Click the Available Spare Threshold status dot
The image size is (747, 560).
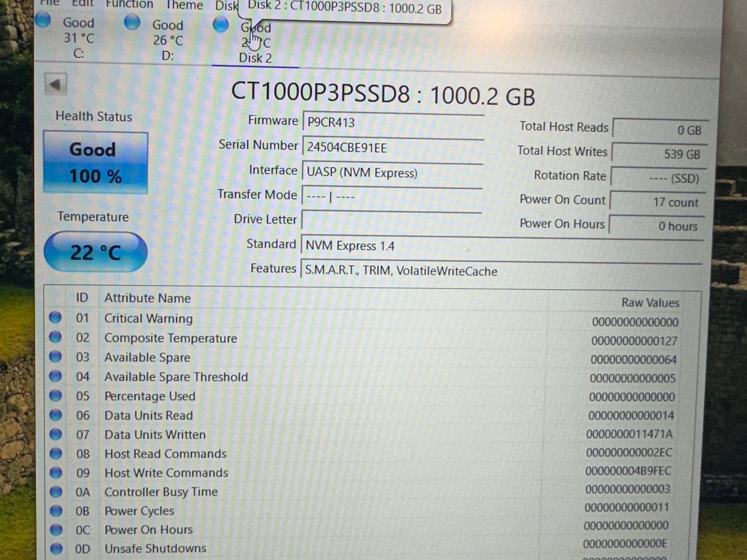[55, 376]
